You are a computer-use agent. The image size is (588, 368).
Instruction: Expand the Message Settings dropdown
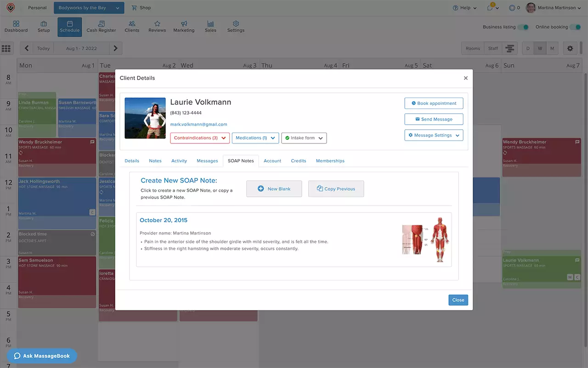coord(434,135)
